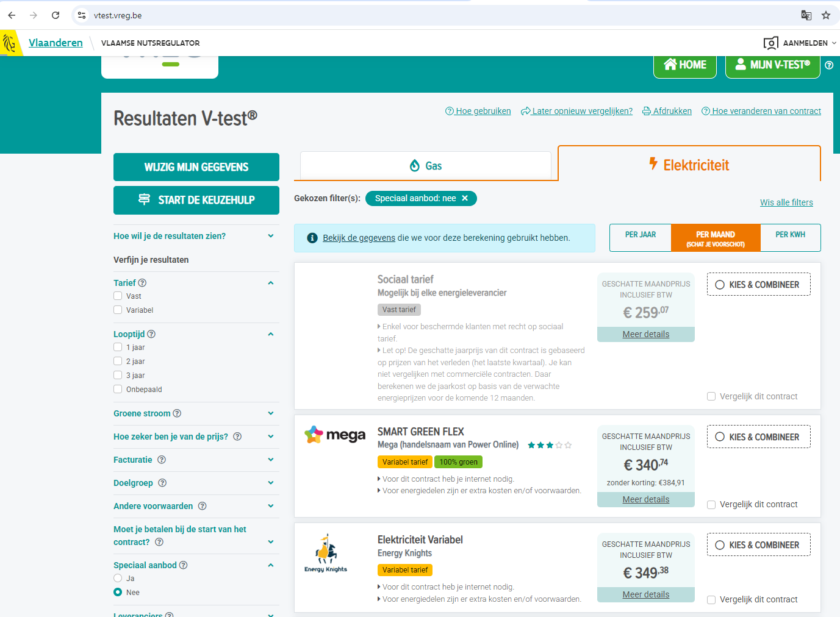The image size is (840, 617).
Task: Click the info icon beside Facturatie
Action: tap(162, 460)
